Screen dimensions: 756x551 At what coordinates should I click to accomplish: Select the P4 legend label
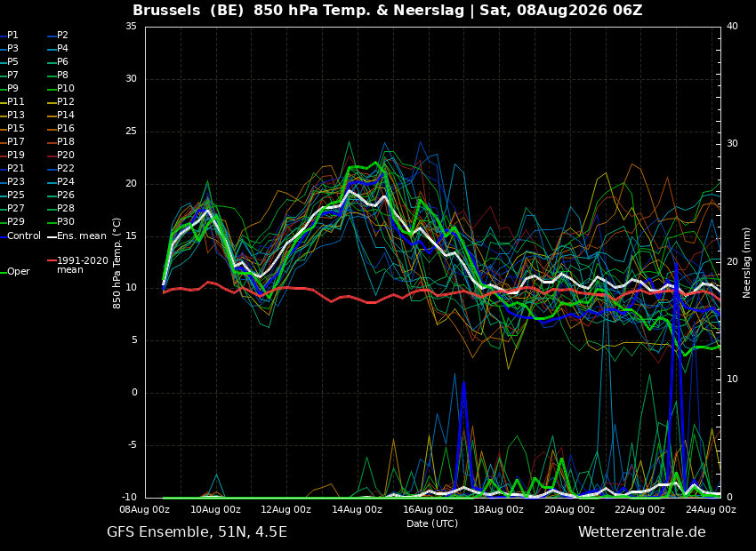point(62,49)
